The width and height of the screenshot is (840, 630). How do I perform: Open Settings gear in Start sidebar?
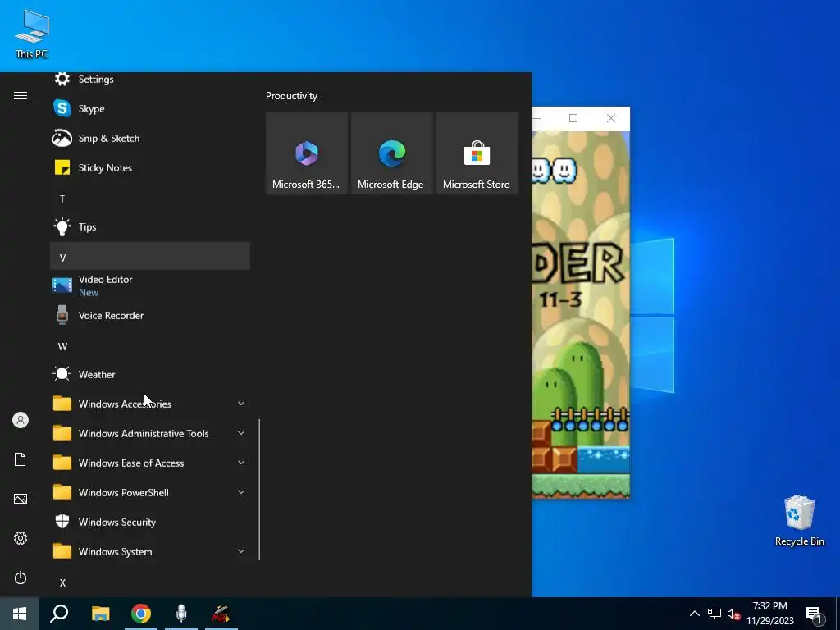click(x=21, y=538)
